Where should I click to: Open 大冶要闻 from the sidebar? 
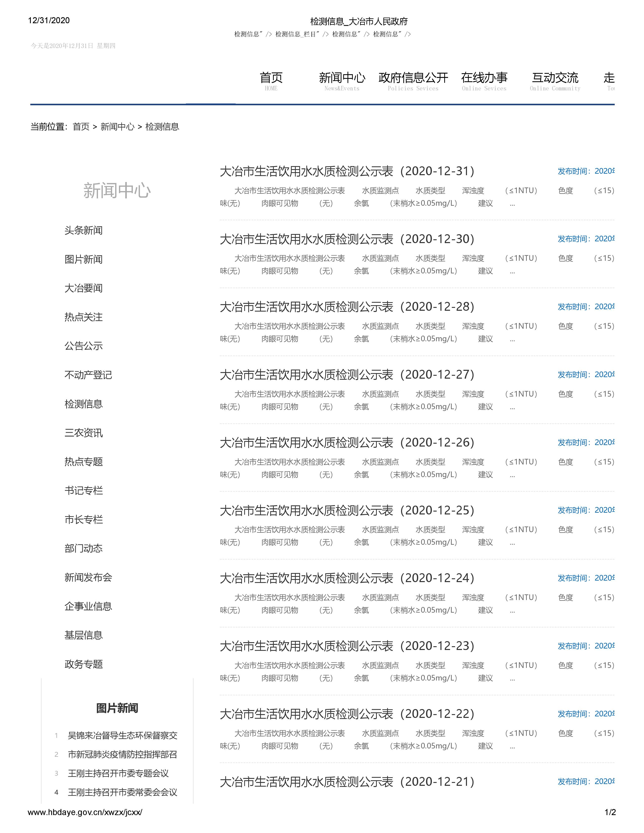pos(84,288)
